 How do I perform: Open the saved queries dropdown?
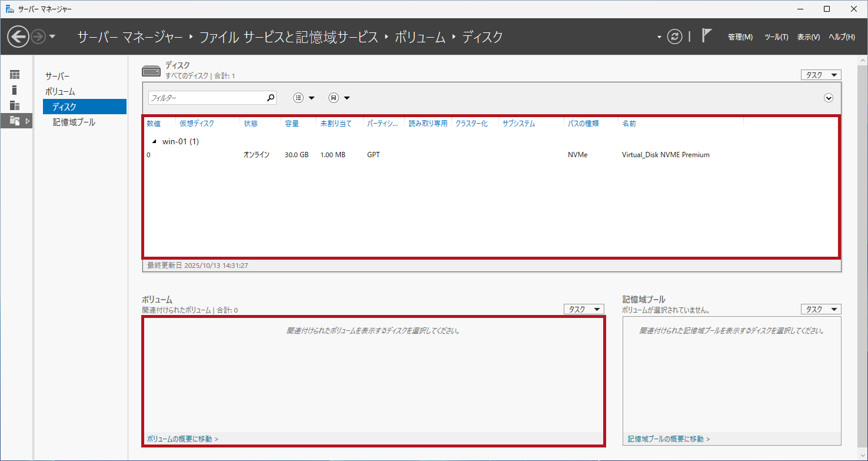click(x=339, y=98)
